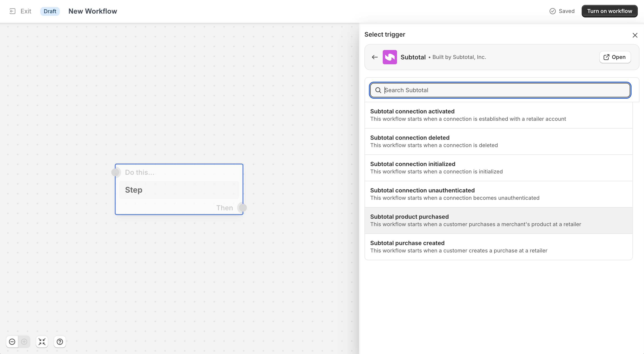
Task: Select Subtotal connection unauthenticated trigger
Action: point(498,194)
